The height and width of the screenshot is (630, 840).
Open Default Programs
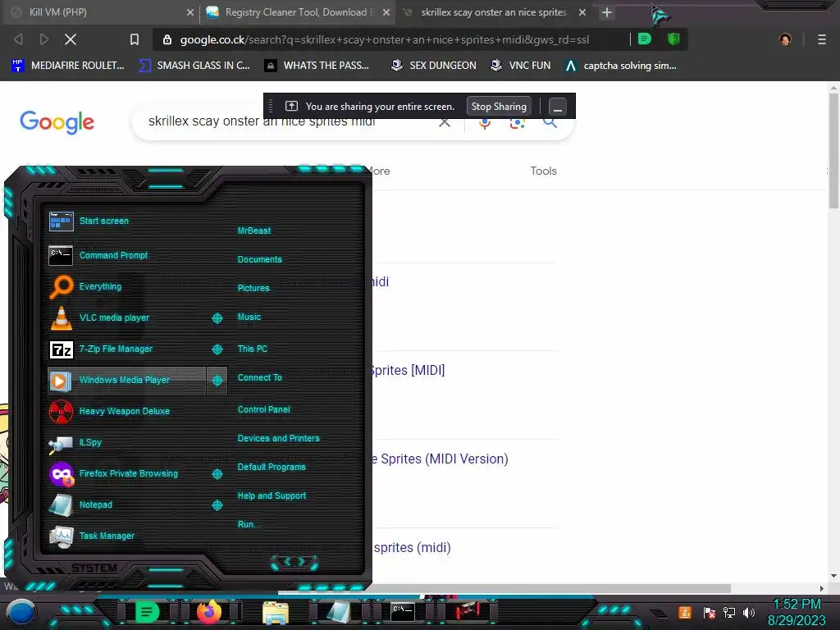272,467
